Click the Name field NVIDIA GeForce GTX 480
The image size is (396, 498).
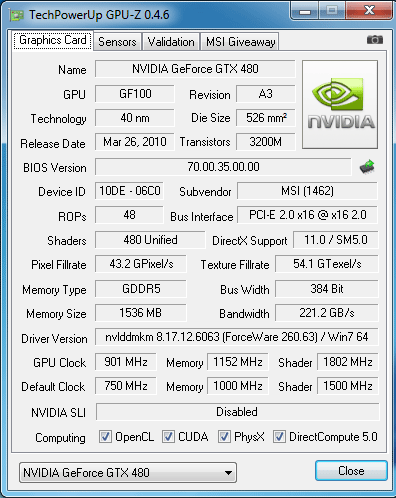[195, 69]
